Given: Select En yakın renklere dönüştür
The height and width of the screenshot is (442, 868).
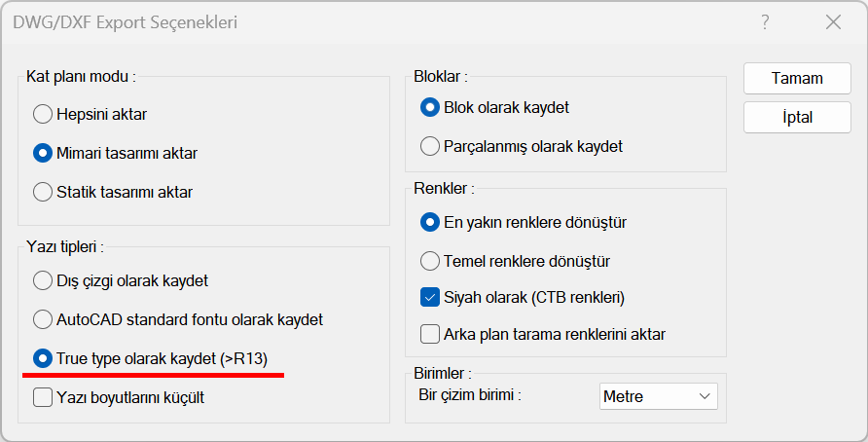Looking at the screenshot, I should coord(430,222).
